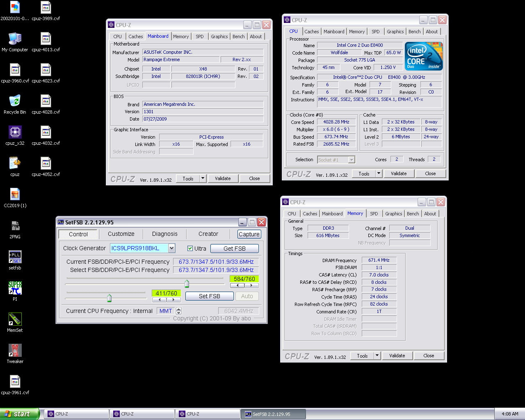Click the lower frequency slider thumb
Viewport: 525px width, 420px height.
109,298
